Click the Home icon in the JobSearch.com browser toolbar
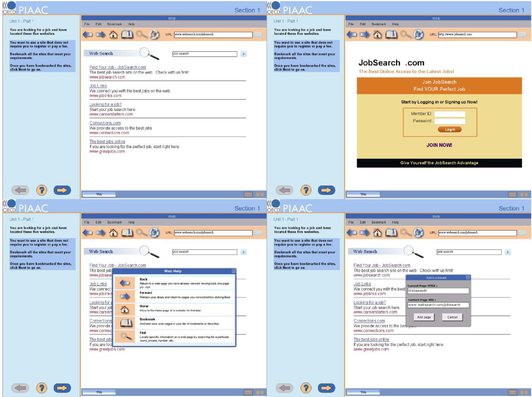 [x=377, y=35]
